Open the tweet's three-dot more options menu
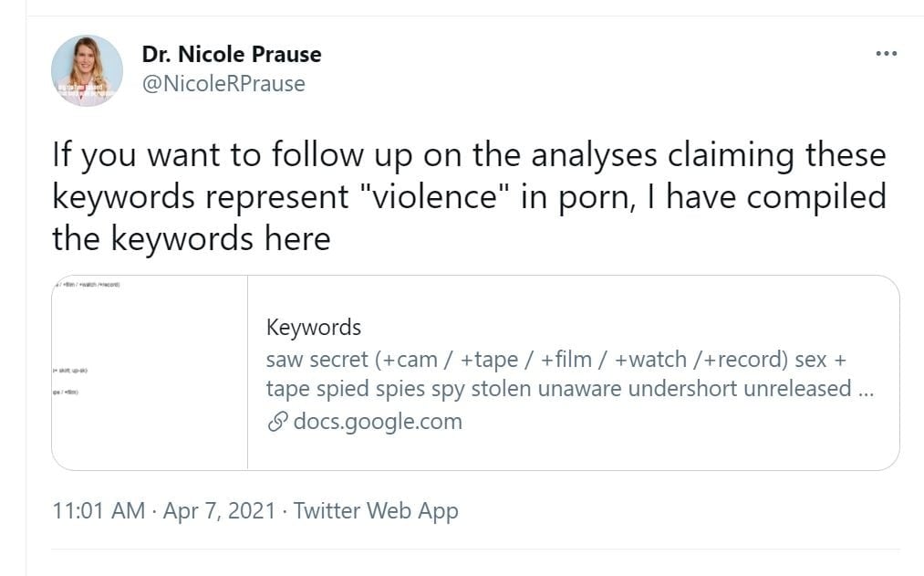Image resolution: width=924 pixels, height=576 pixels. [x=886, y=55]
